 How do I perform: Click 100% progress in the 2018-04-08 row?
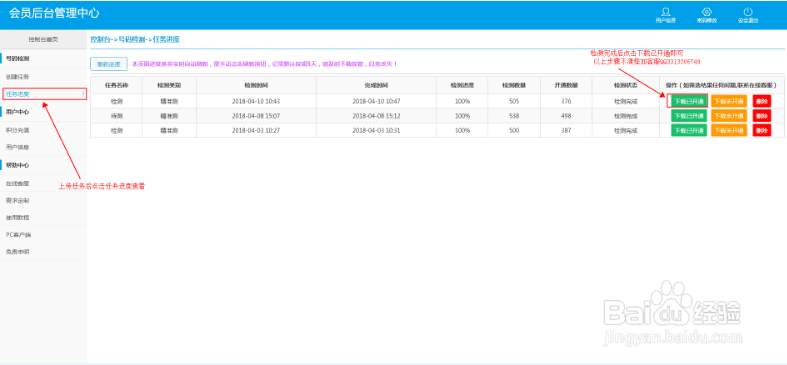pyautogui.click(x=462, y=116)
